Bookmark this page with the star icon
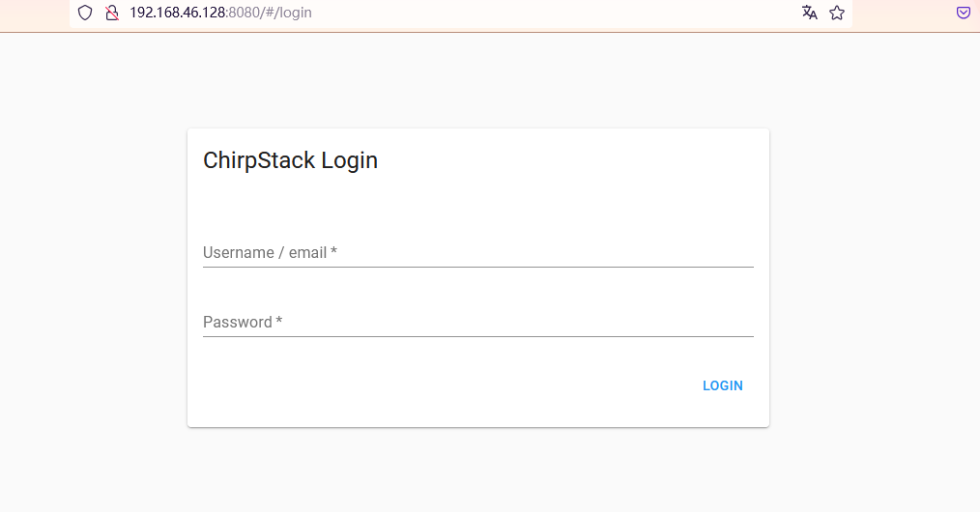The width and height of the screenshot is (980, 512). [837, 13]
